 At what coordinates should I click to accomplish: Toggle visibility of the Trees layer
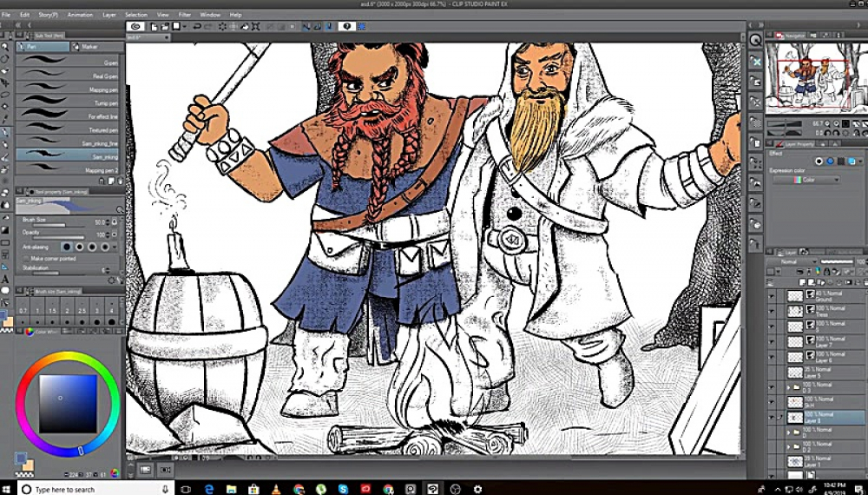click(771, 313)
